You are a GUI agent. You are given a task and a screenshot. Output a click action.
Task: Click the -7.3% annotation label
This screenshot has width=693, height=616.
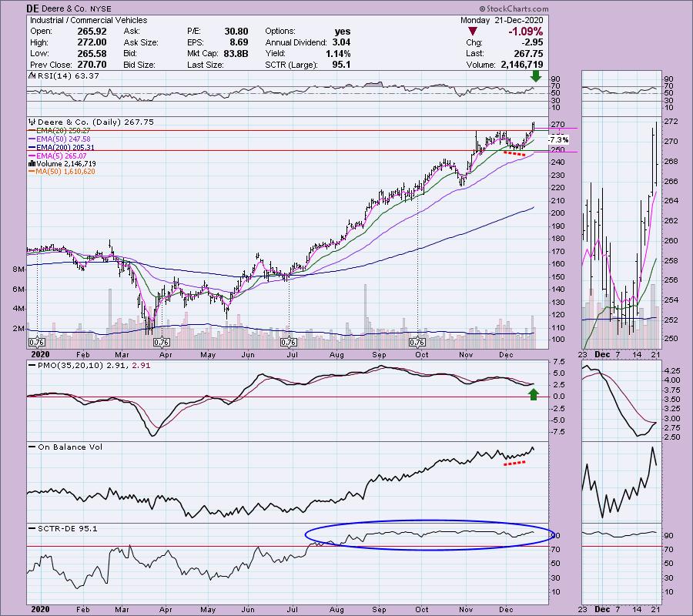(x=558, y=139)
